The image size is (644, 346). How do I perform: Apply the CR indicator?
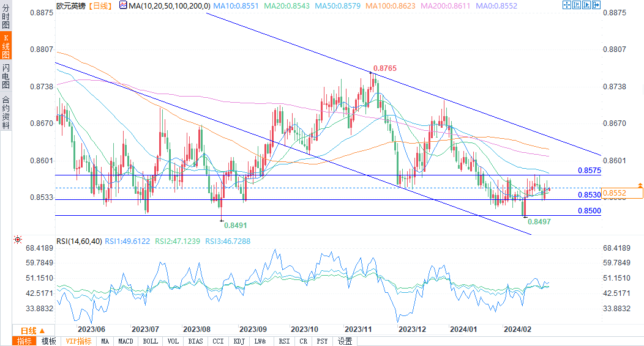point(304,341)
